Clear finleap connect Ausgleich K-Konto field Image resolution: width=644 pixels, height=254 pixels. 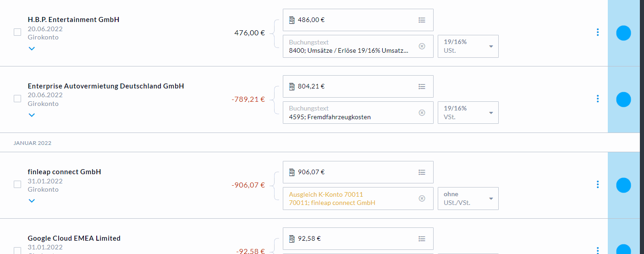[422, 199]
